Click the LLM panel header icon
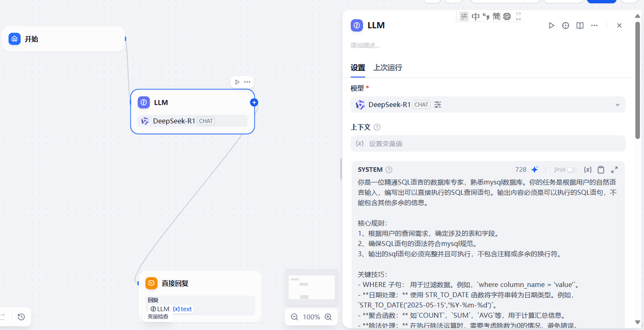This screenshot has width=644, height=330. [357, 25]
